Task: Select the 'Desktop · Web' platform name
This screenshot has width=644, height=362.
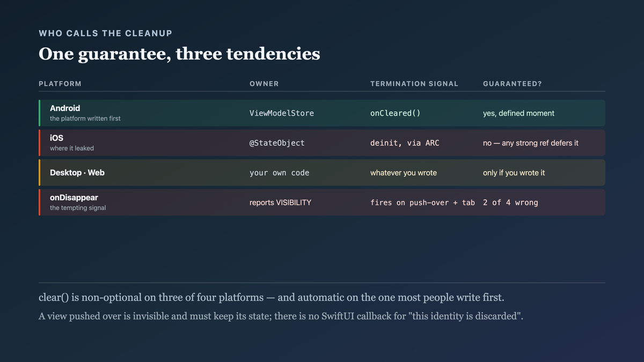Action: [77, 173]
